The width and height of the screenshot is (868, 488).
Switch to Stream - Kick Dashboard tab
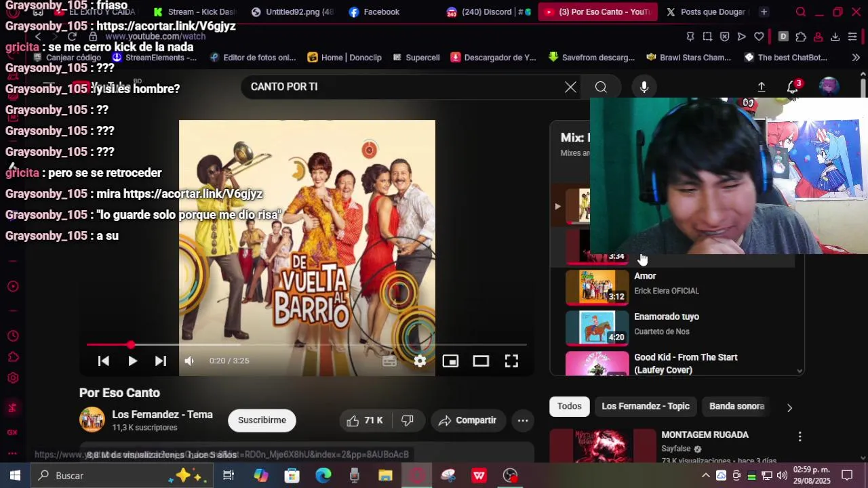click(193, 12)
